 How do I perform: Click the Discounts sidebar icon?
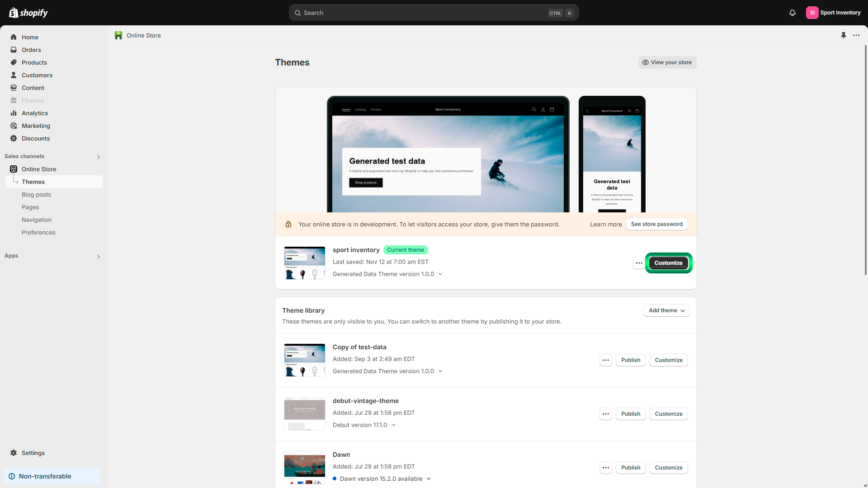(14, 138)
